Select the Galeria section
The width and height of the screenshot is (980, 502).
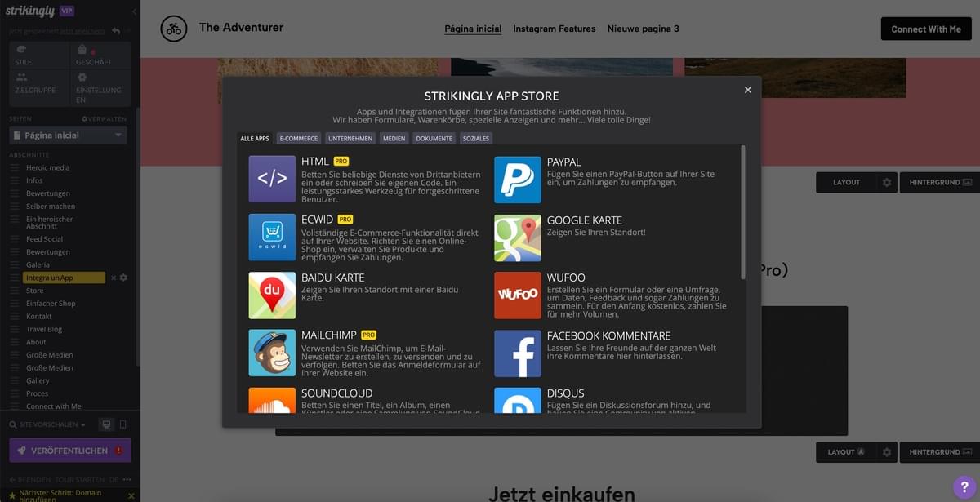pos(38,264)
